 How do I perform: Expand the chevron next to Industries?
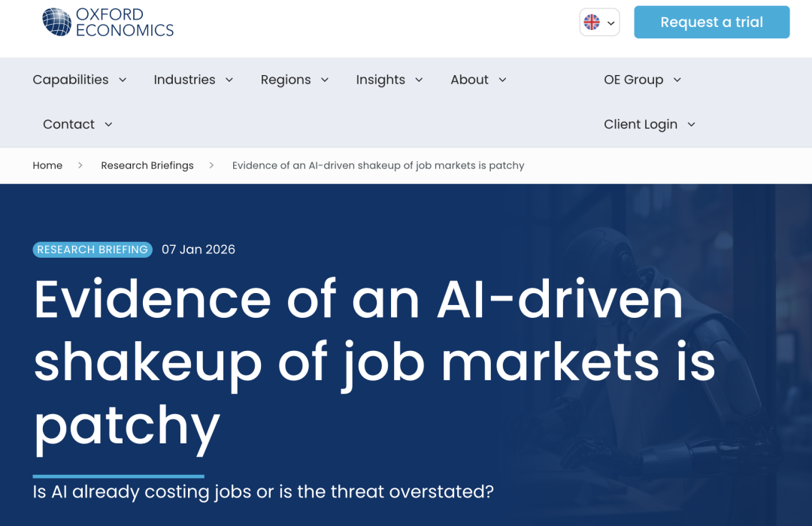pyautogui.click(x=229, y=80)
